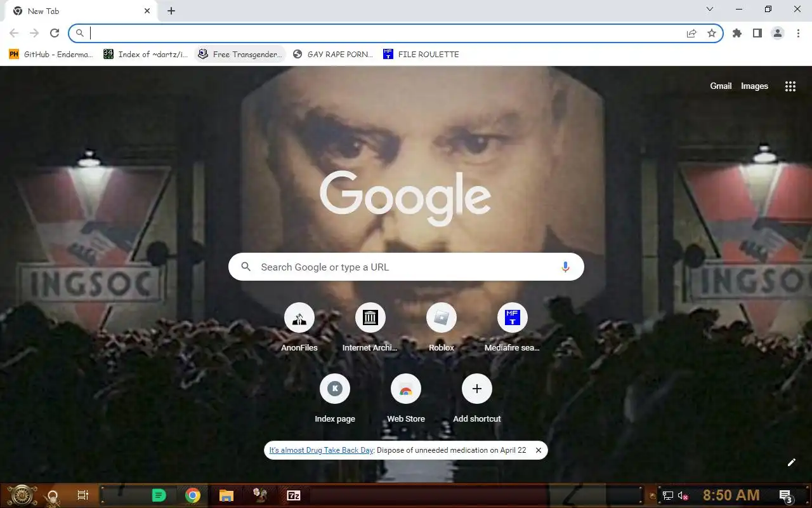The width and height of the screenshot is (812, 508).
Task: Open the Chrome profile avatar menu
Action: click(778, 33)
